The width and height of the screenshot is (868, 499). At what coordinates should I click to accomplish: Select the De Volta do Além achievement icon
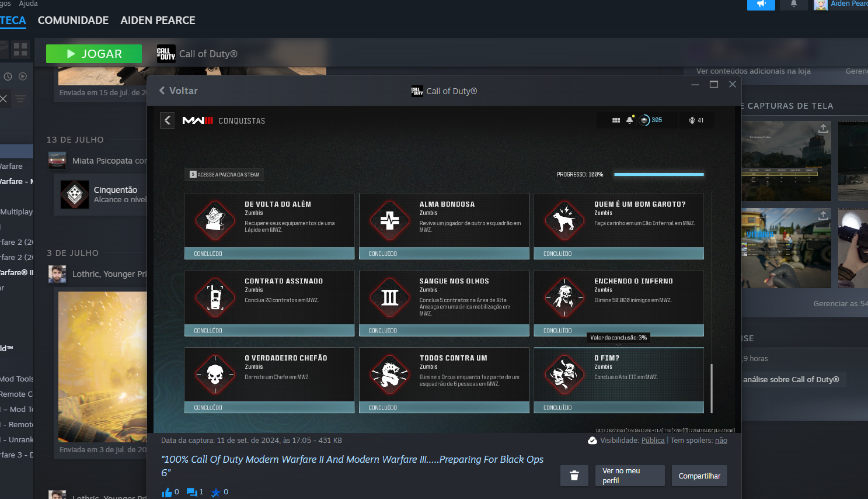pos(215,220)
